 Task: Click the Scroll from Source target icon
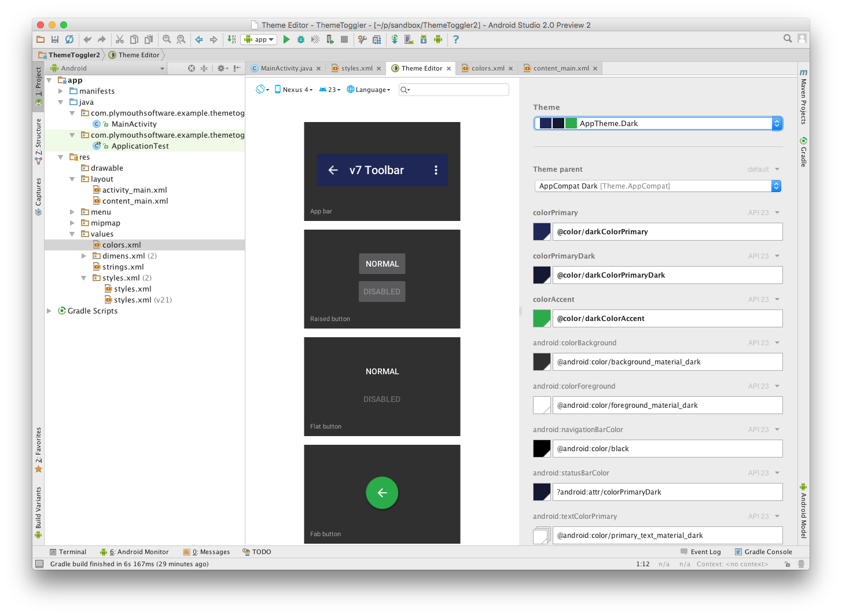192,68
